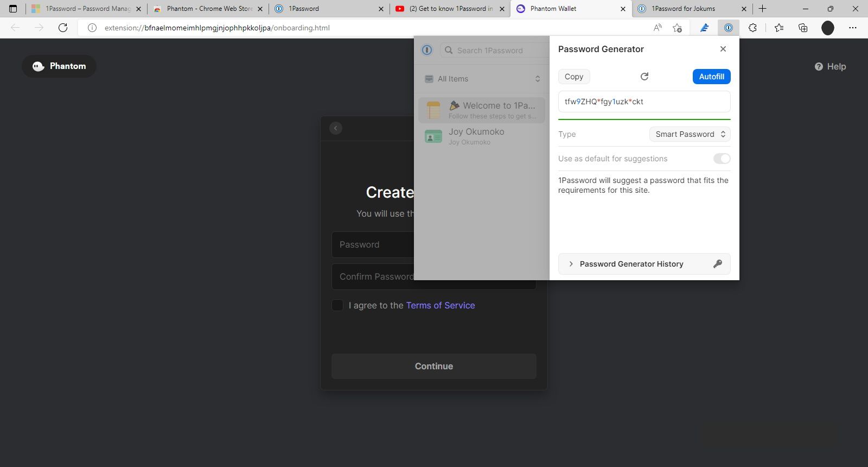Switch to the 1Password tab
This screenshot has height=467, width=868.
pos(329,9)
